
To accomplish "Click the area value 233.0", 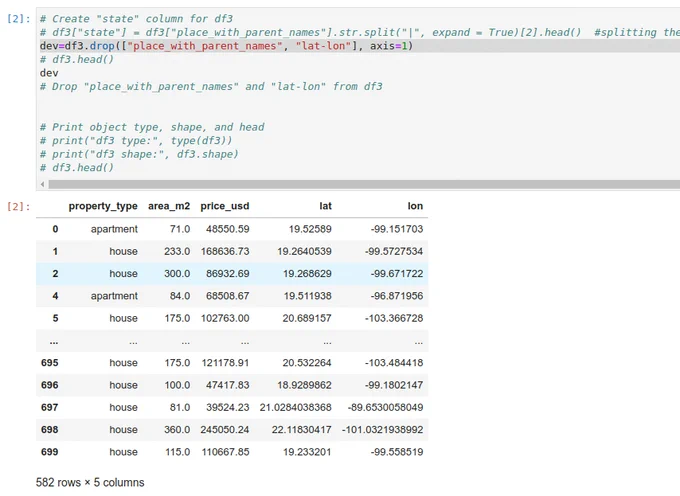I will click(177, 251).
